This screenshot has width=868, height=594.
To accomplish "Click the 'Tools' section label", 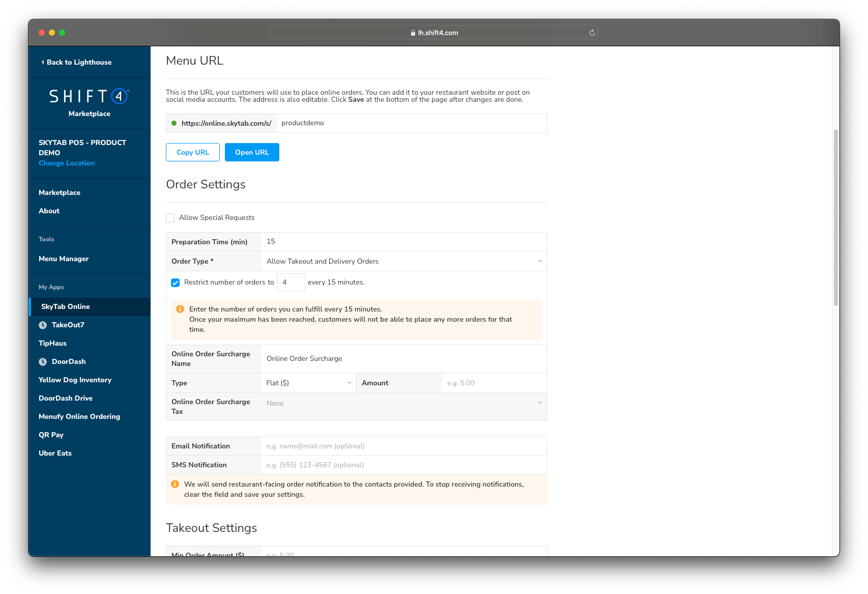I will (x=46, y=239).
